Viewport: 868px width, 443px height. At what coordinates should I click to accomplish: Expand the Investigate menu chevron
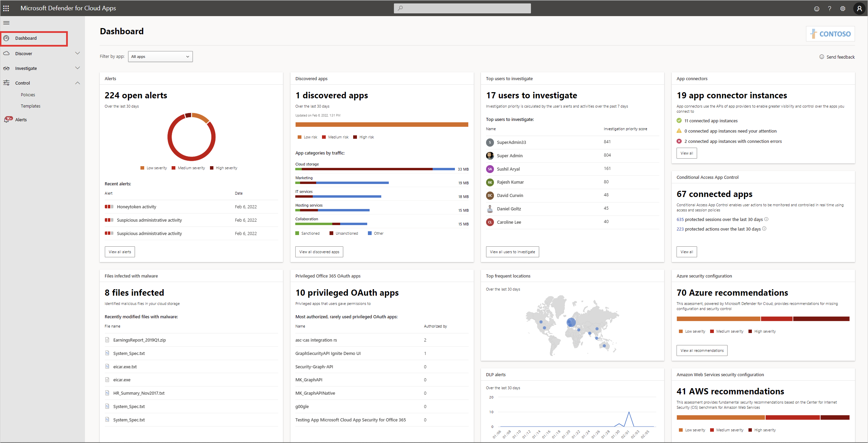[x=77, y=68]
